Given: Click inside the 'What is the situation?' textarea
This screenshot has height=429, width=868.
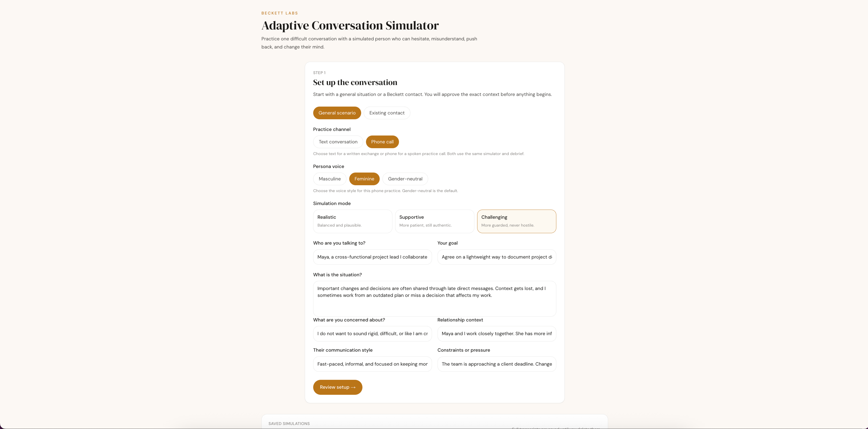Looking at the screenshot, I should click(434, 299).
